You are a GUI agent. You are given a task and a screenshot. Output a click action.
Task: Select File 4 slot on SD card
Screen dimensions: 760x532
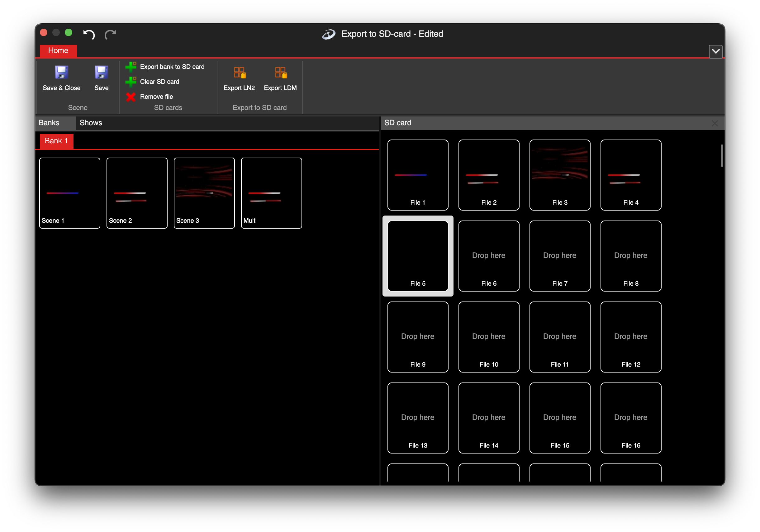pos(631,175)
